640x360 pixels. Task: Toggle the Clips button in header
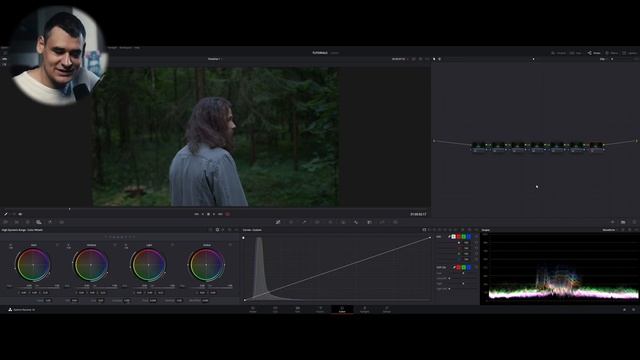point(576,53)
